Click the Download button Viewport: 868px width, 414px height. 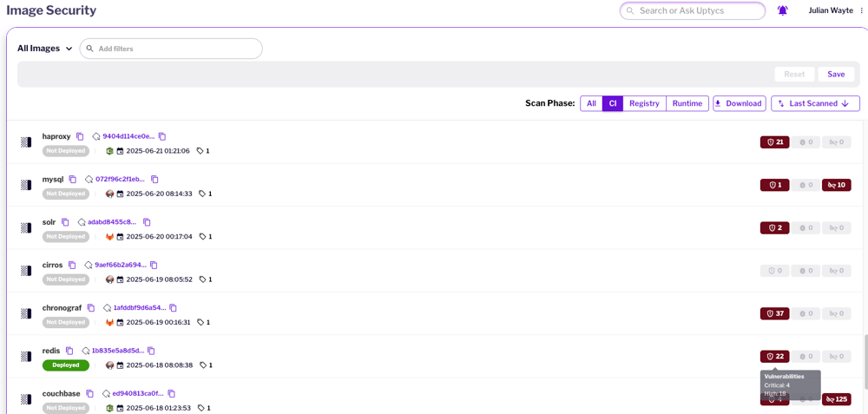pos(739,103)
